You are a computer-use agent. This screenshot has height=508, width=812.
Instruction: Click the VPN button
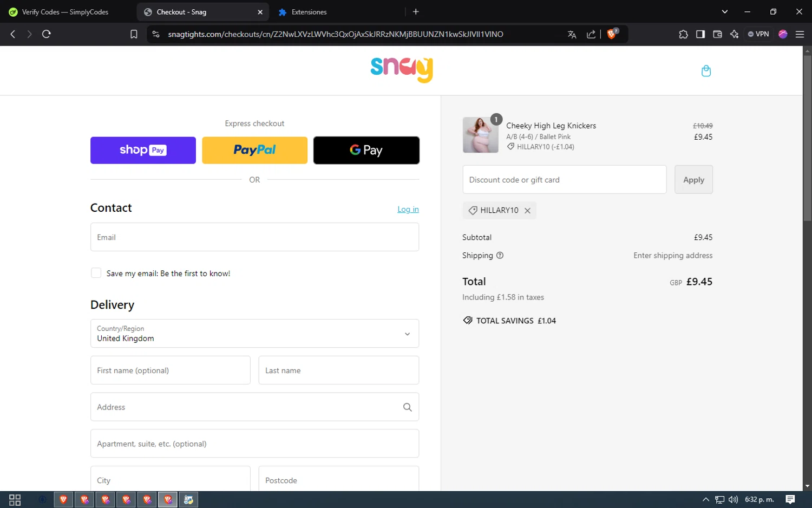coord(758,34)
